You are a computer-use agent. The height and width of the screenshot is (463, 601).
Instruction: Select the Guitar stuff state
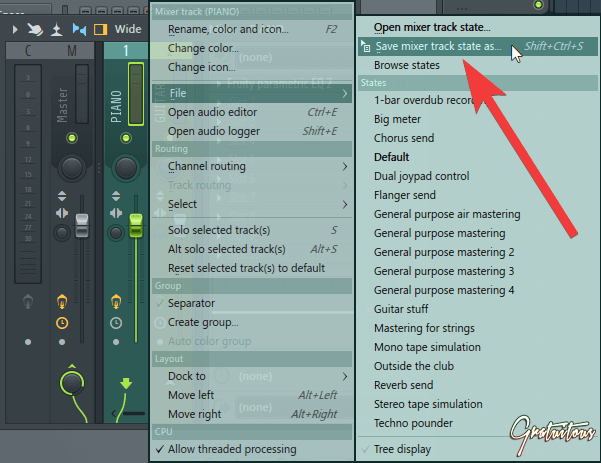(478, 309)
